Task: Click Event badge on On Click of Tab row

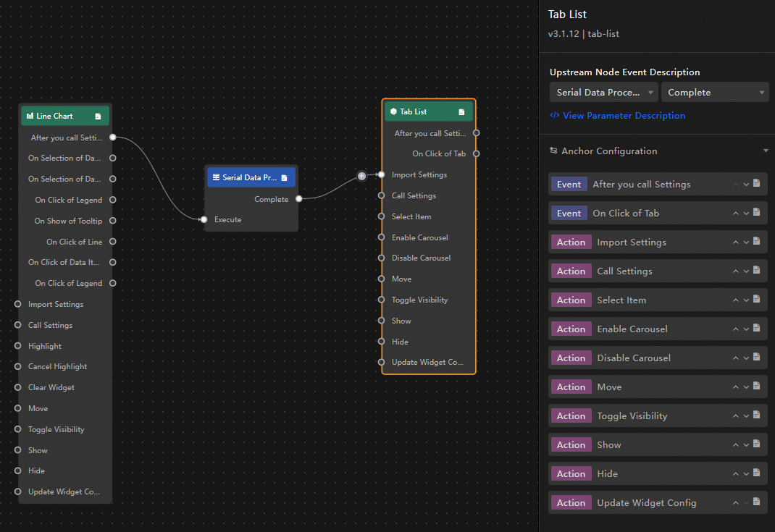Action: point(569,214)
